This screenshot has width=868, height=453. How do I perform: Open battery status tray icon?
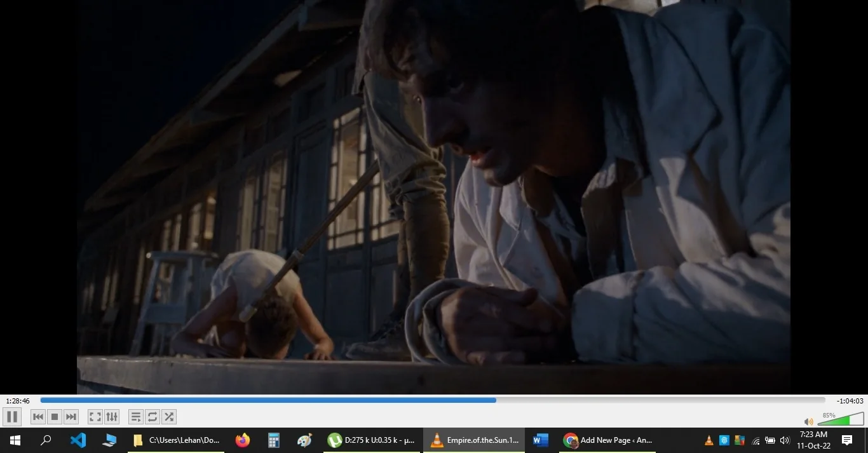click(770, 440)
